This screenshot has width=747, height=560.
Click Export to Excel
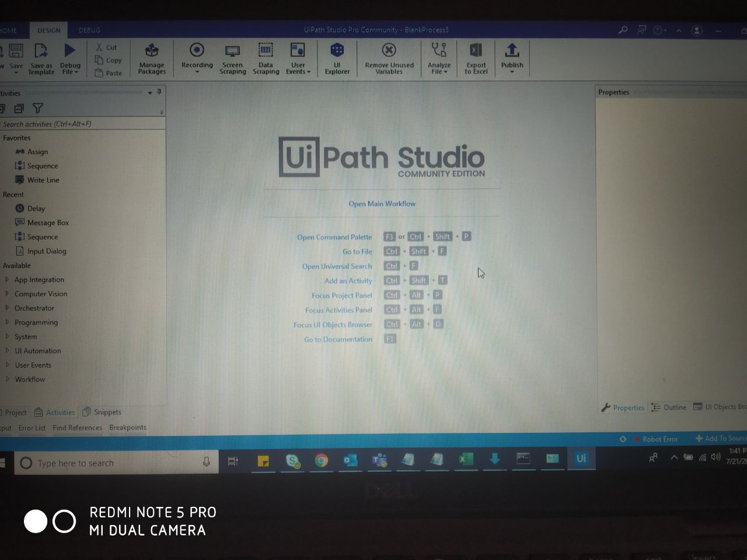[476, 58]
